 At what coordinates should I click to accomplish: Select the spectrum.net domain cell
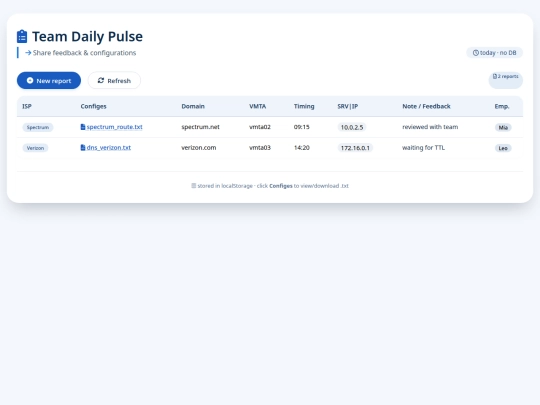coord(200,127)
